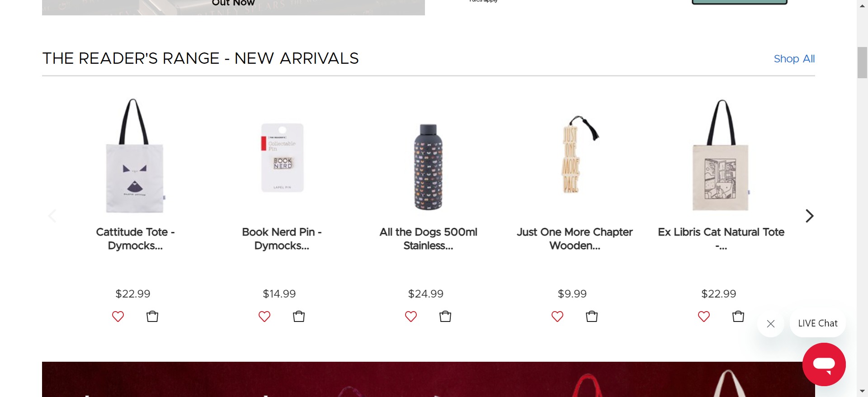This screenshot has height=397, width=868.
Task: Add Book Nerd Pin to bag
Action: (x=299, y=316)
